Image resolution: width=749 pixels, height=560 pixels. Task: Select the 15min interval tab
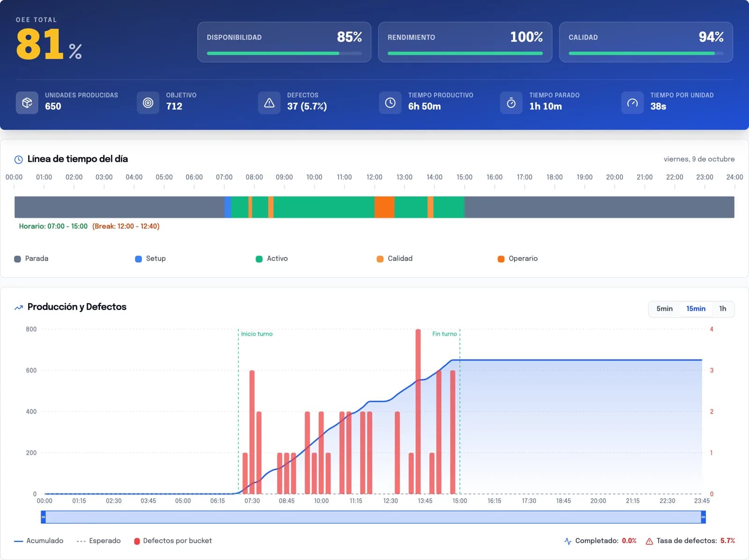(696, 309)
